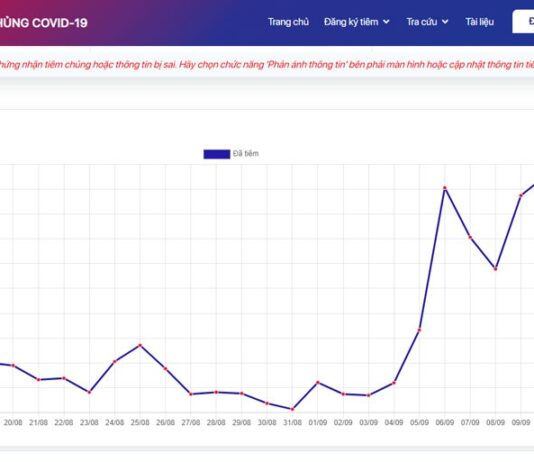This screenshot has width=534, height=462.
Task: Select the 08/09 data point
Action: point(496,269)
